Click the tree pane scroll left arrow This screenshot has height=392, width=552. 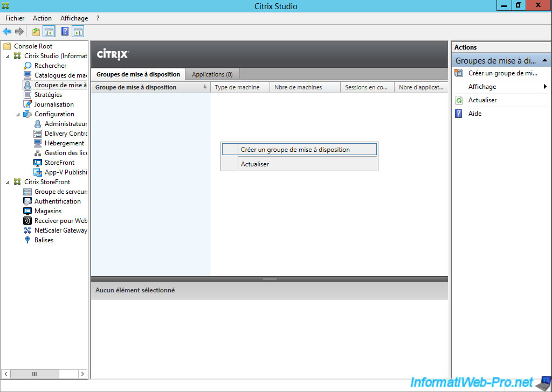pos(5,374)
